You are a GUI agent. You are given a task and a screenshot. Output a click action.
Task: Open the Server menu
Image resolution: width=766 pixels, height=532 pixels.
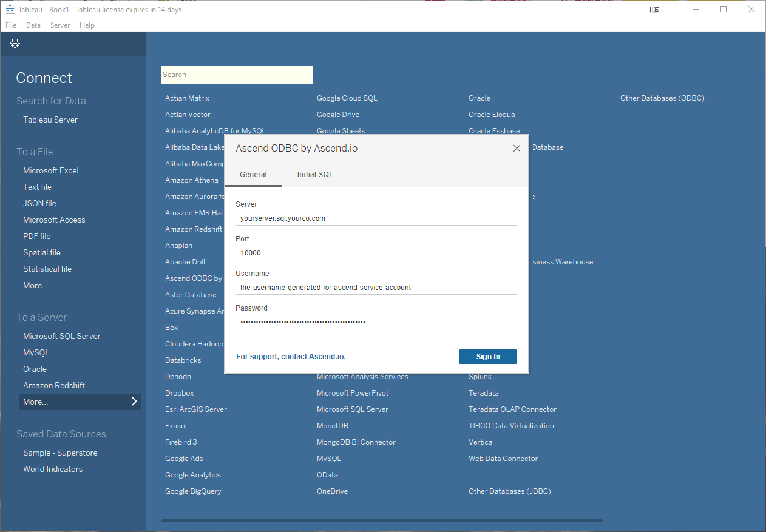coord(60,25)
